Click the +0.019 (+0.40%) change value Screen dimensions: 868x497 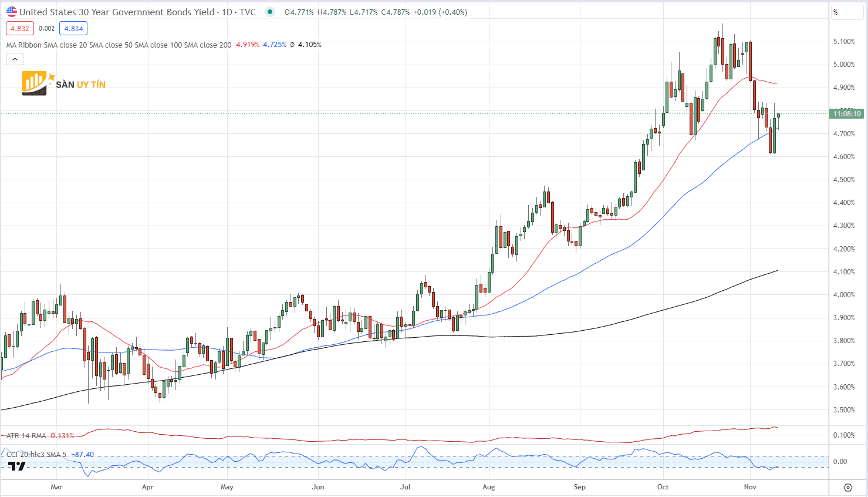pos(440,12)
